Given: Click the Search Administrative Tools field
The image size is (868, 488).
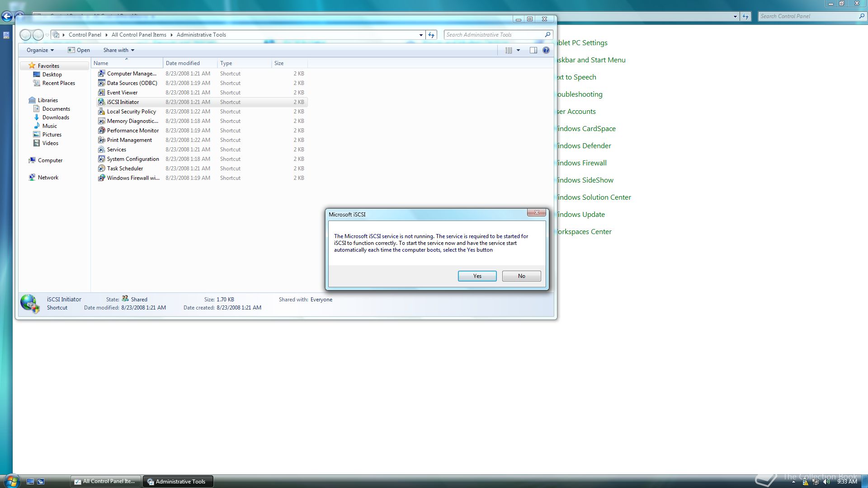Looking at the screenshot, I should pos(493,34).
